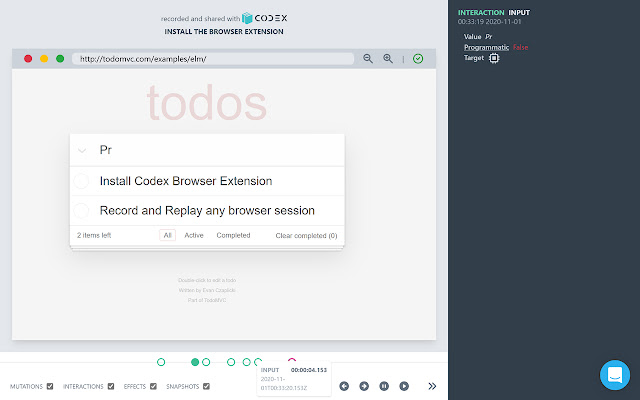Mark Record and Replay any browser session complete

(x=82, y=211)
